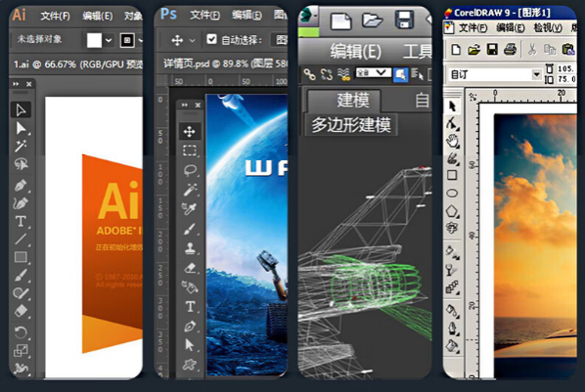
Task: Choose the Pan hand tool in CorelDRAW
Action: point(452,141)
